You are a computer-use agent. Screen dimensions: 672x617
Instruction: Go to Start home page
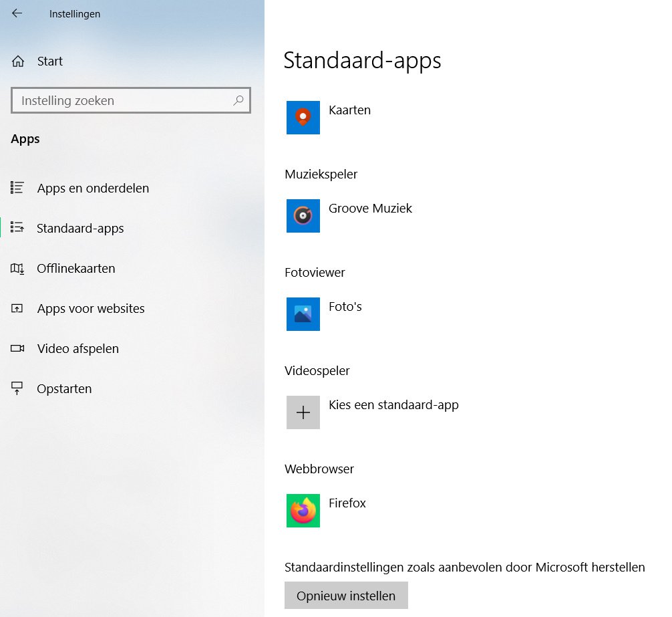(x=49, y=61)
